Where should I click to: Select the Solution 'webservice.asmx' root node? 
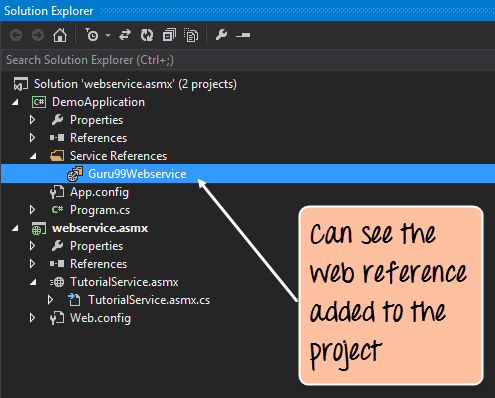pos(135,84)
